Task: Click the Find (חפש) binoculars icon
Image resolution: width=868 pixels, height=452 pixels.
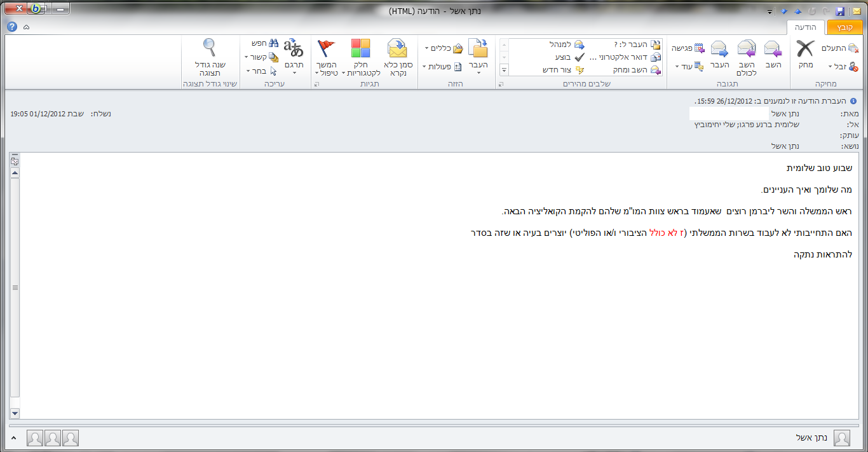Action: pyautogui.click(x=273, y=43)
